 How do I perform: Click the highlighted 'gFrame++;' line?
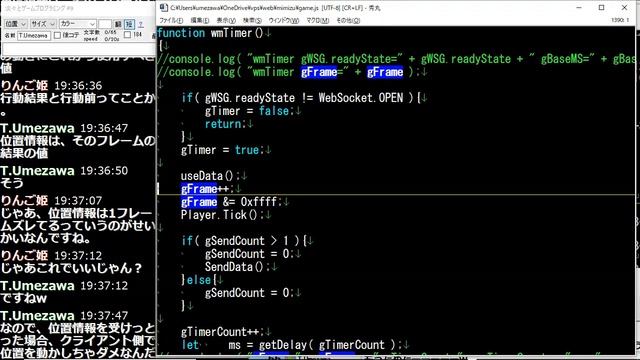[x=207, y=189]
